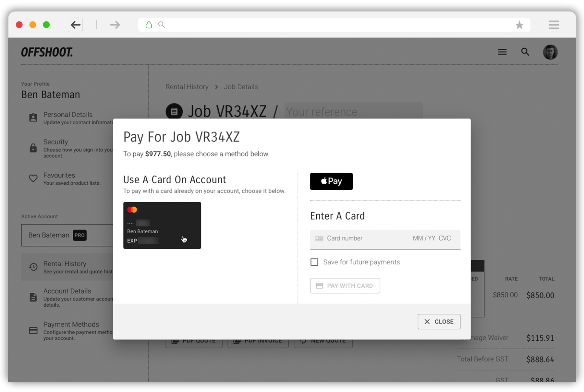Screen dimensions: 584x392
Task: Click the card icon in the card number field
Action: (x=319, y=239)
